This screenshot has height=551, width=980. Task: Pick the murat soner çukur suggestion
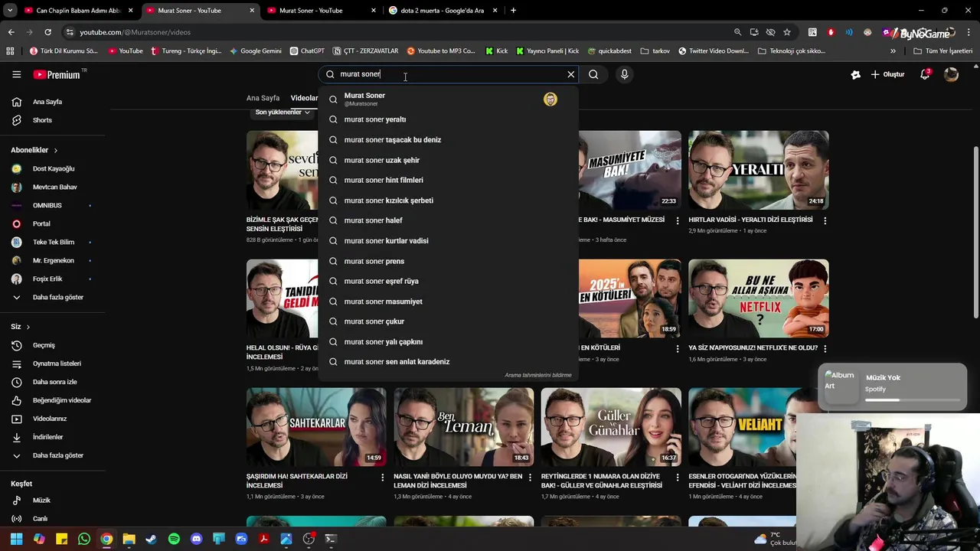tap(448, 321)
